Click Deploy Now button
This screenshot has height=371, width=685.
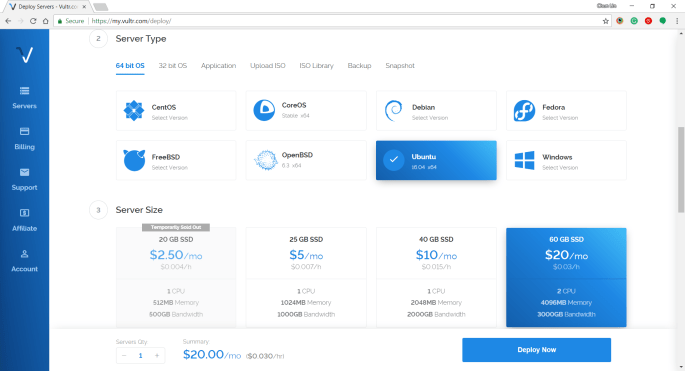tap(536, 350)
